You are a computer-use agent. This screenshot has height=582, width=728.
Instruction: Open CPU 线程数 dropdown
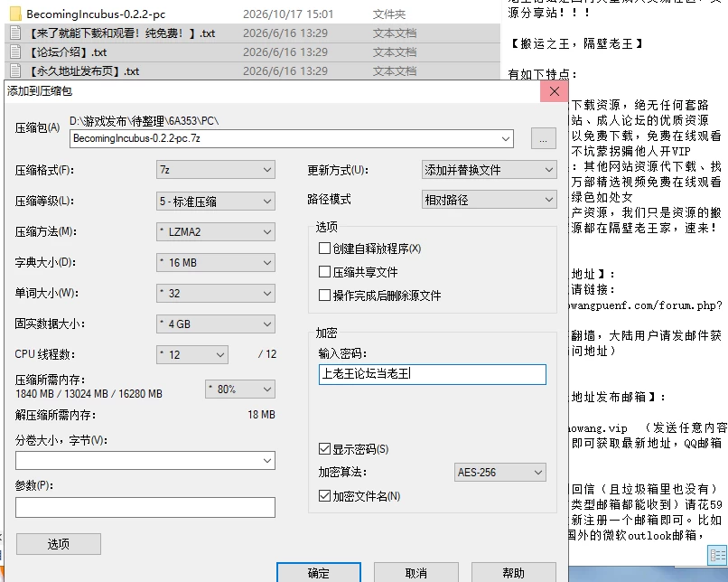point(192,355)
